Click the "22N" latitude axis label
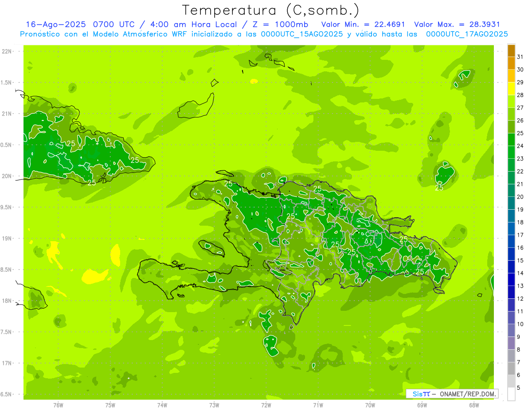 [7, 51]
